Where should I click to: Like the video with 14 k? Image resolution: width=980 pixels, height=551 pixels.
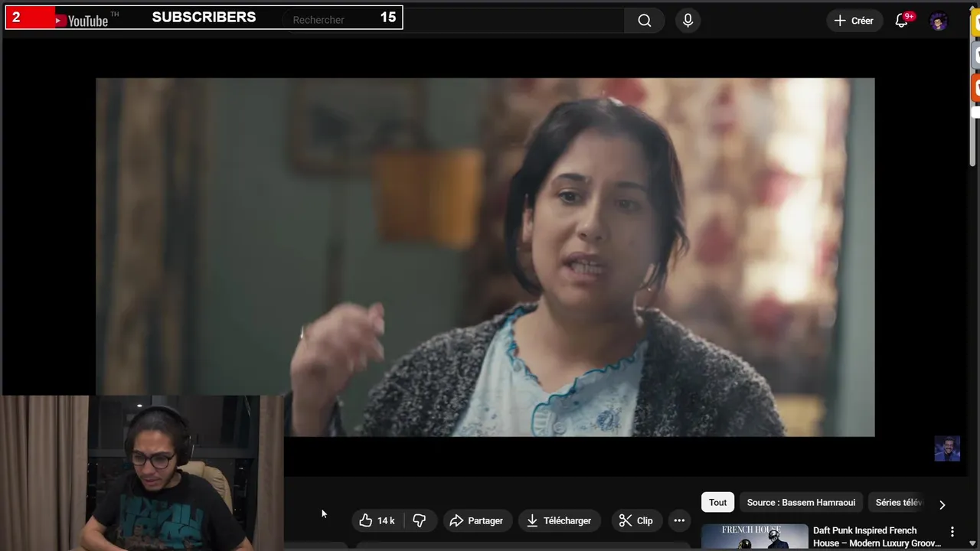point(377,520)
